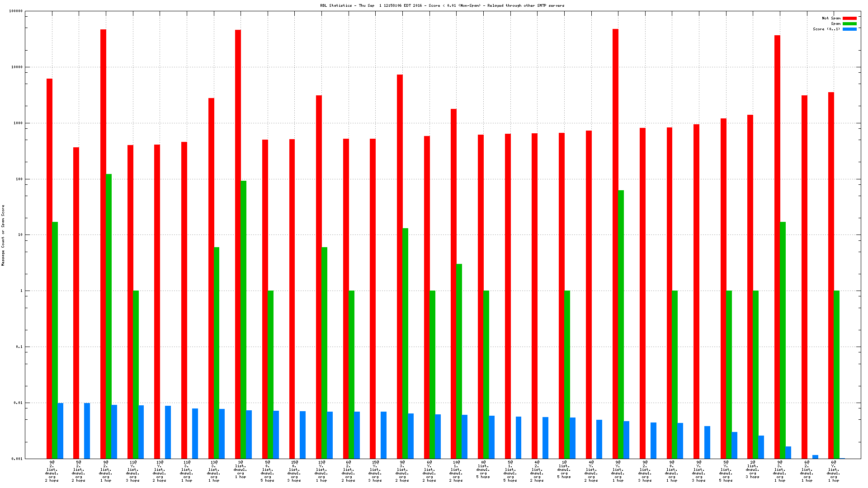Click the 'Score (0..1)' legend label text
Viewport: 868px width, 488px height.
[826, 29]
